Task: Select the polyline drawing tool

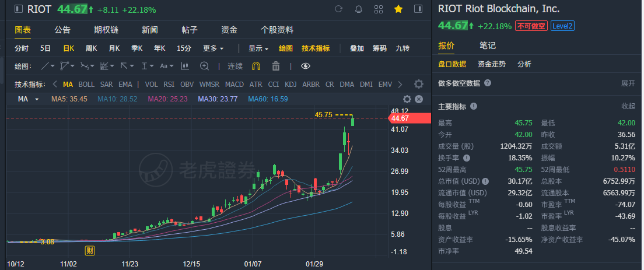Action: tap(65, 66)
